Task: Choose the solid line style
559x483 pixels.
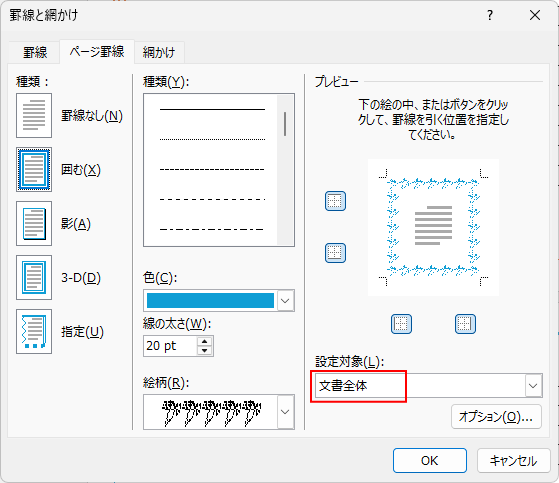Action: point(212,109)
